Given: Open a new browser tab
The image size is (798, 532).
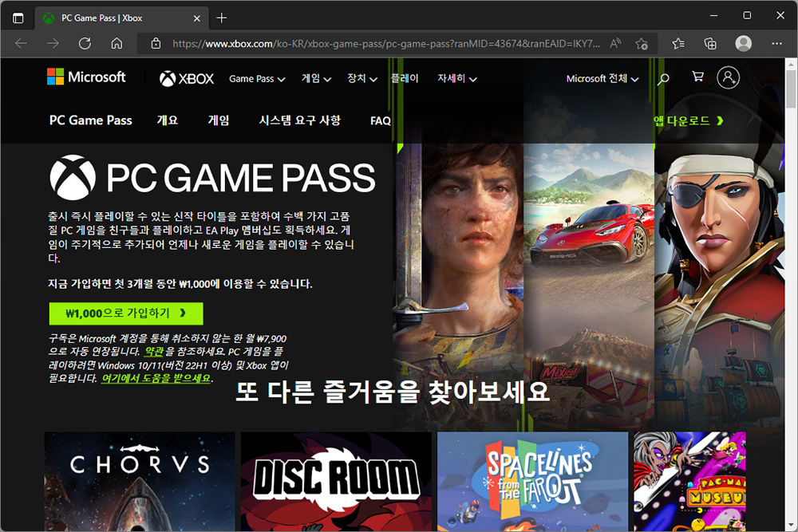Looking at the screenshot, I should [x=221, y=18].
